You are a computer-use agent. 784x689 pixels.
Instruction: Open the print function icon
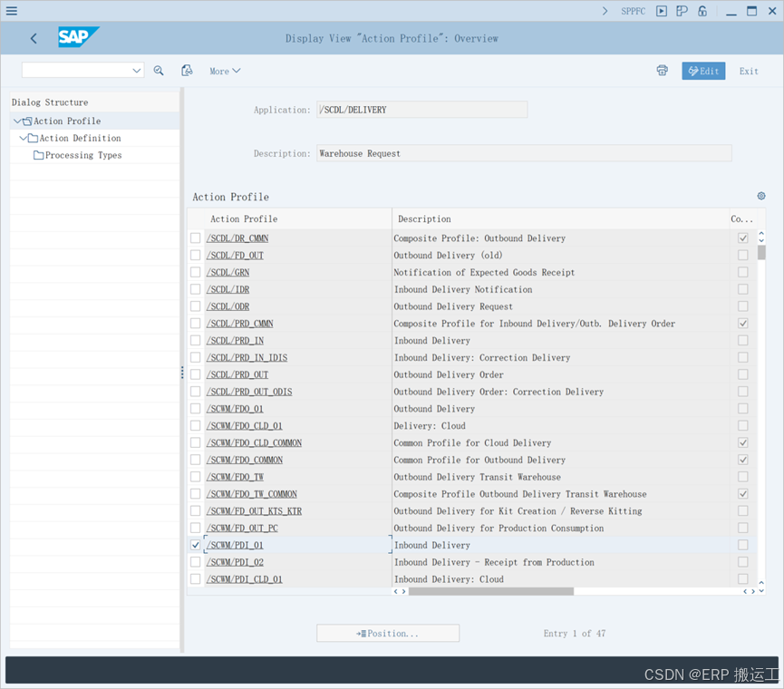click(x=662, y=70)
